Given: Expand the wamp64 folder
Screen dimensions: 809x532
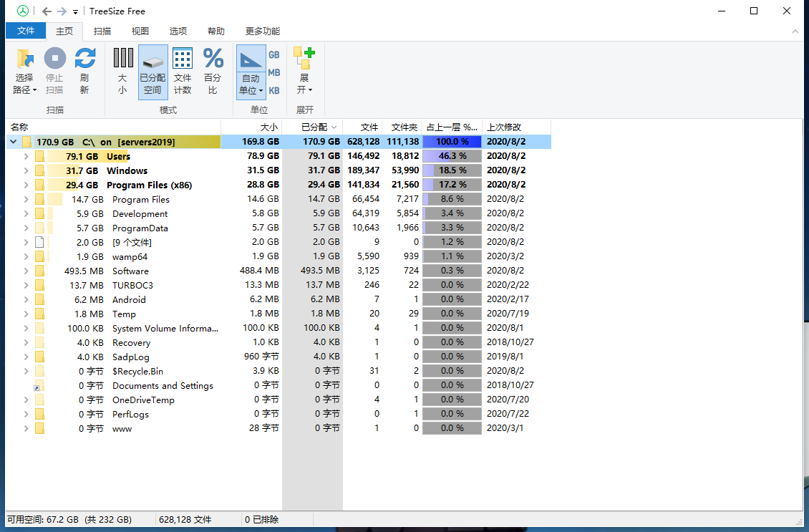Looking at the screenshot, I should [x=26, y=256].
